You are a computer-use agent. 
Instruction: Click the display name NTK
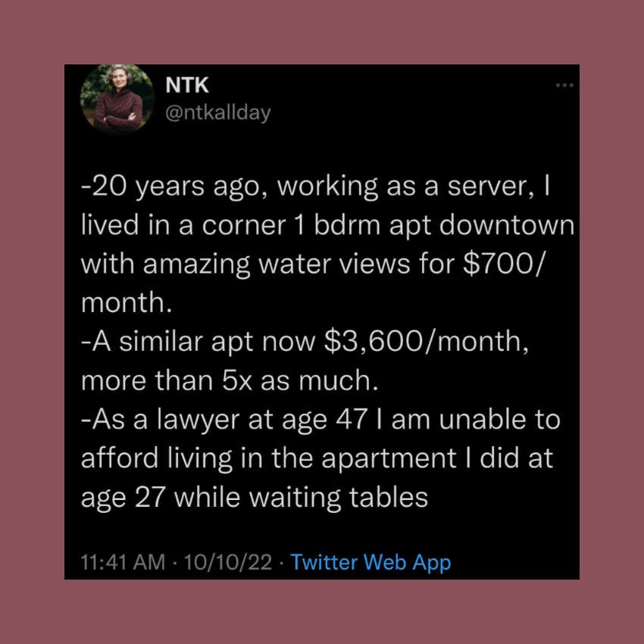point(186,85)
